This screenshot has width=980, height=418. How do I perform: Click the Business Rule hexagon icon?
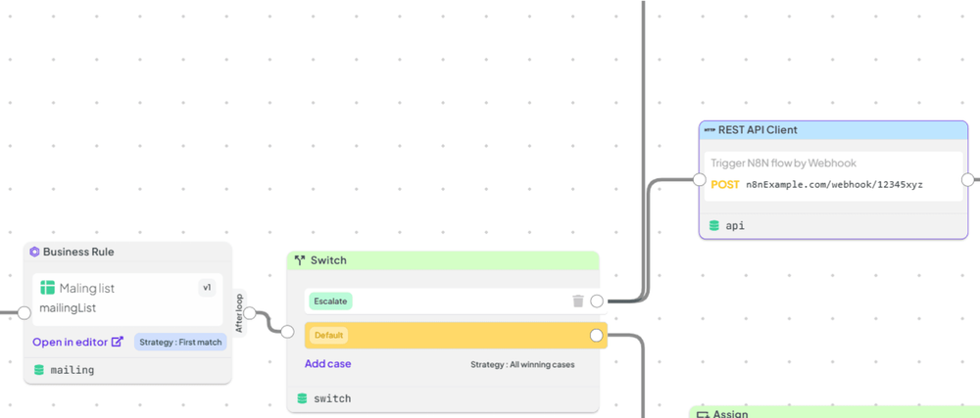pyautogui.click(x=34, y=252)
